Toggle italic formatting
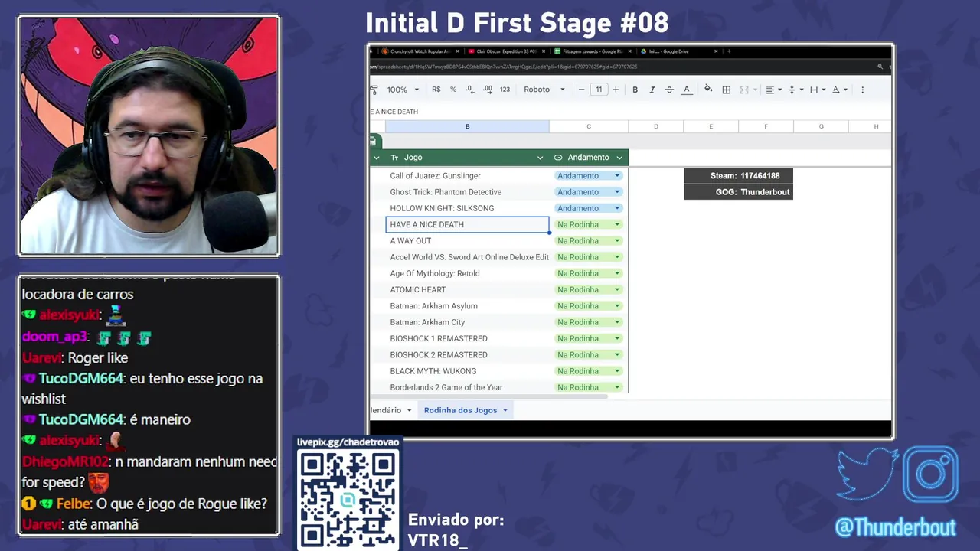The image size is (980, 551). 652,90
